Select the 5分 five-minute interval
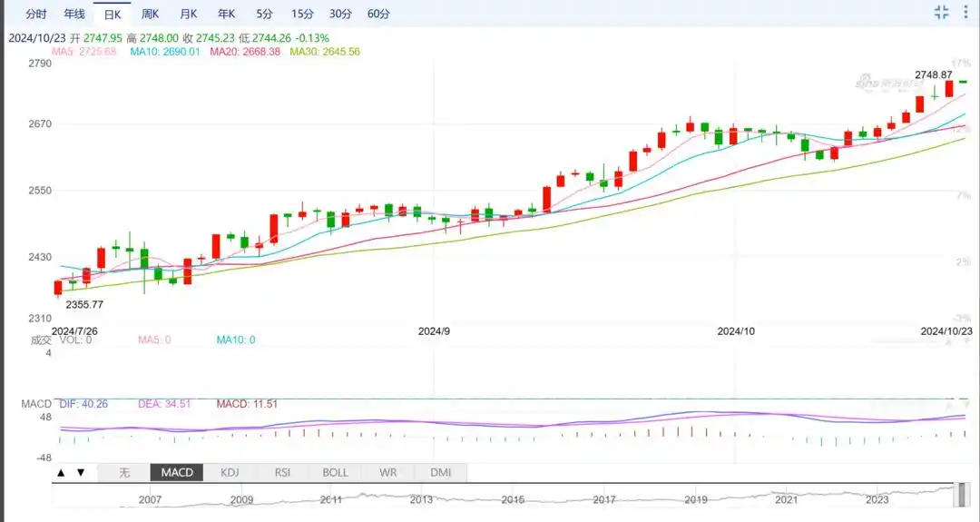This screenshot has height=522, width=980. pos(264,15)
